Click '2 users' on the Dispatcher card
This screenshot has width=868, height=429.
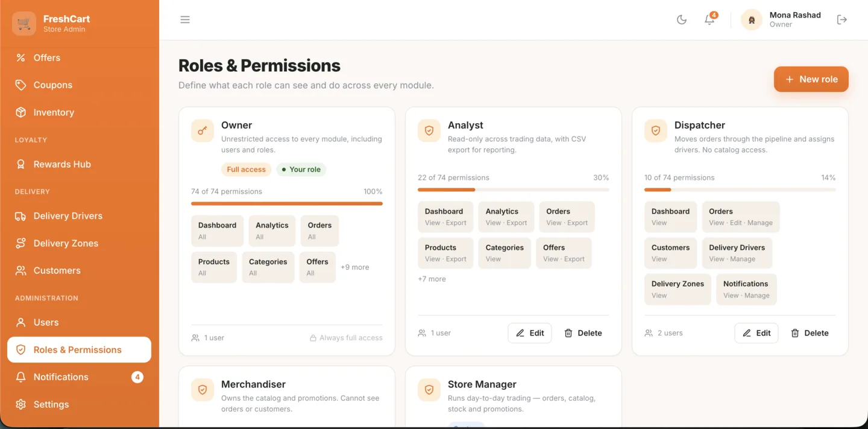664,333
